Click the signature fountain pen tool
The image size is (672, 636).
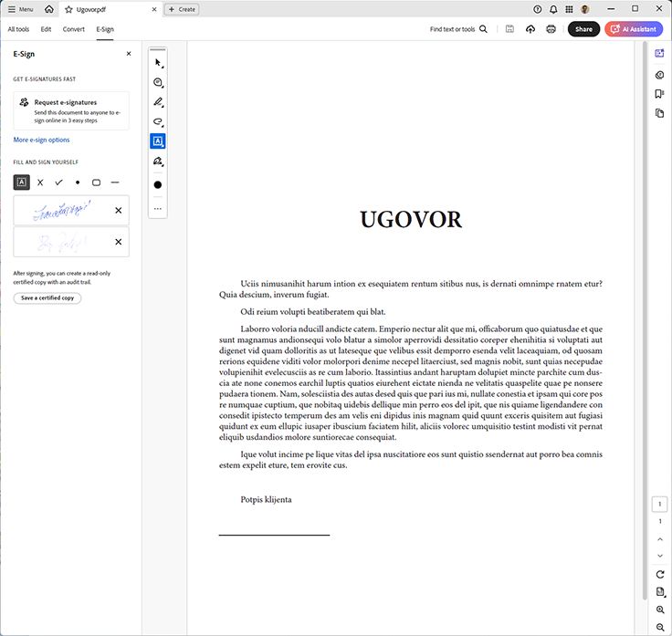[x=158, y=161]
